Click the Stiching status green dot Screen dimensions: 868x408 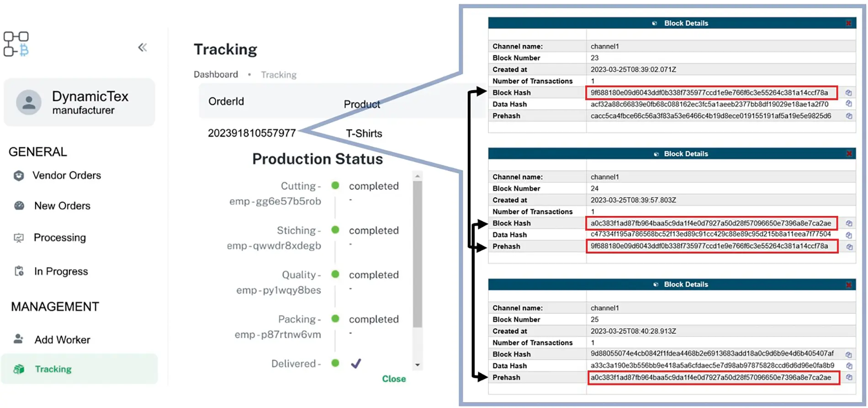[x=335, y=230]
